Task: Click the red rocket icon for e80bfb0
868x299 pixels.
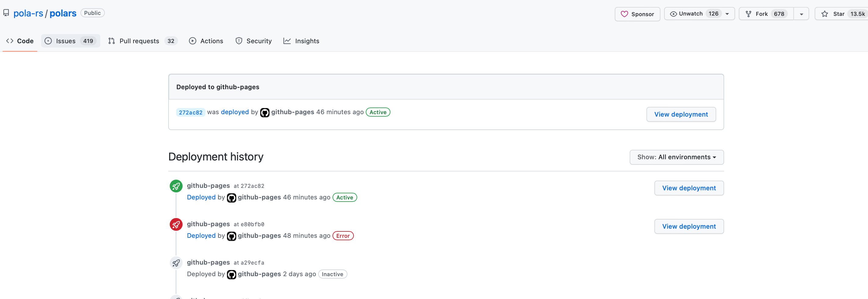Action: [x=176, y=224]
